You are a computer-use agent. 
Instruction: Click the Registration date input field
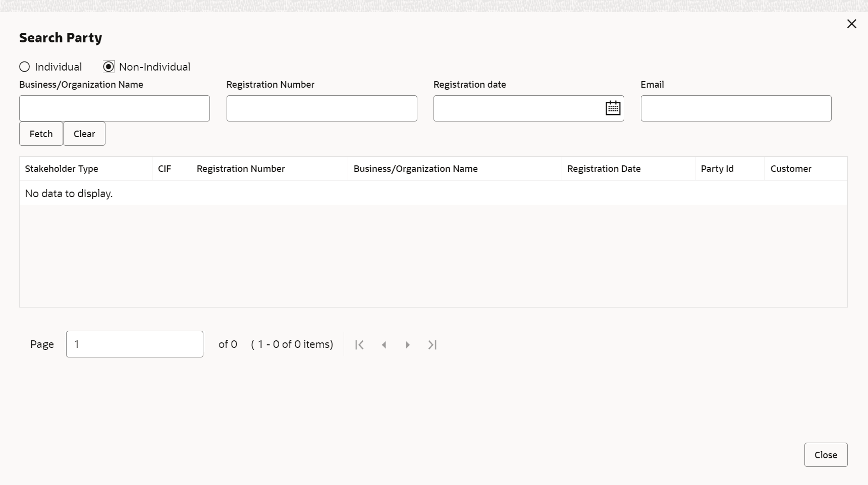point(517,108)
